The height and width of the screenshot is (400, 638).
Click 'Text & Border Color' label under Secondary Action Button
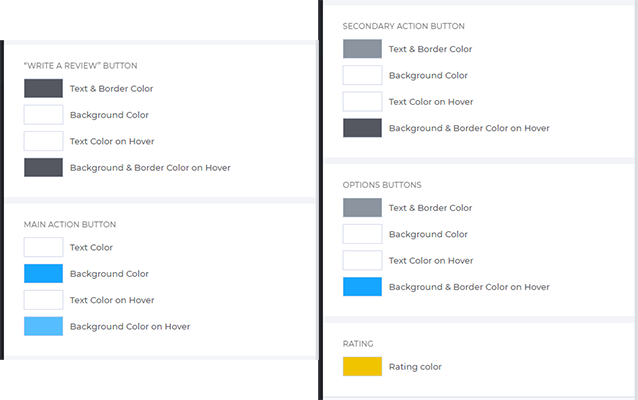coord(430,49)
